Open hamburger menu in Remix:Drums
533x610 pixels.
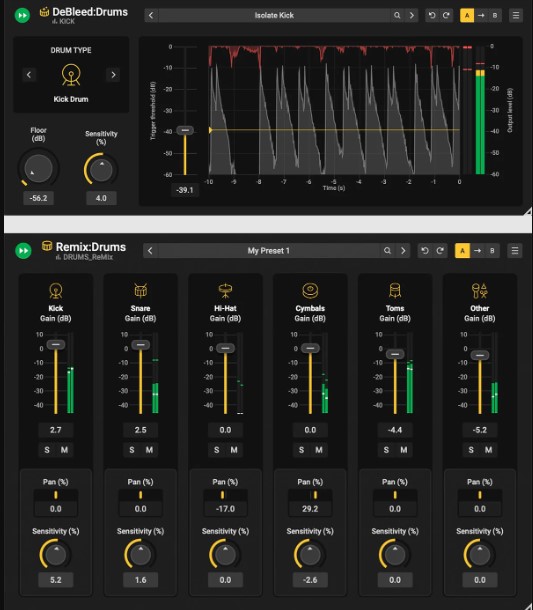[x=515, y=251]
